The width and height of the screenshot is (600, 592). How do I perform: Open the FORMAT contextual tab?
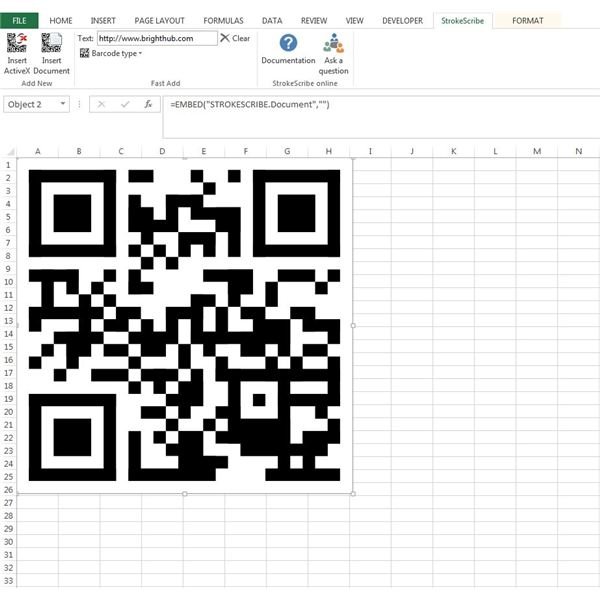(x=527, y=21)
